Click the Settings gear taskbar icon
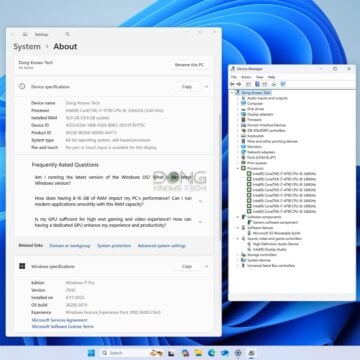 (238, 353)
